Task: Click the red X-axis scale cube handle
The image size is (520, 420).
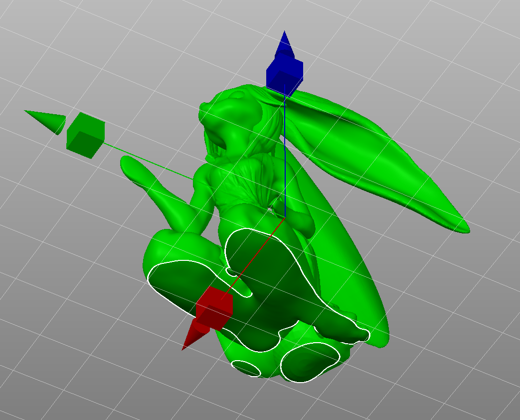Action: coord(214,309)
